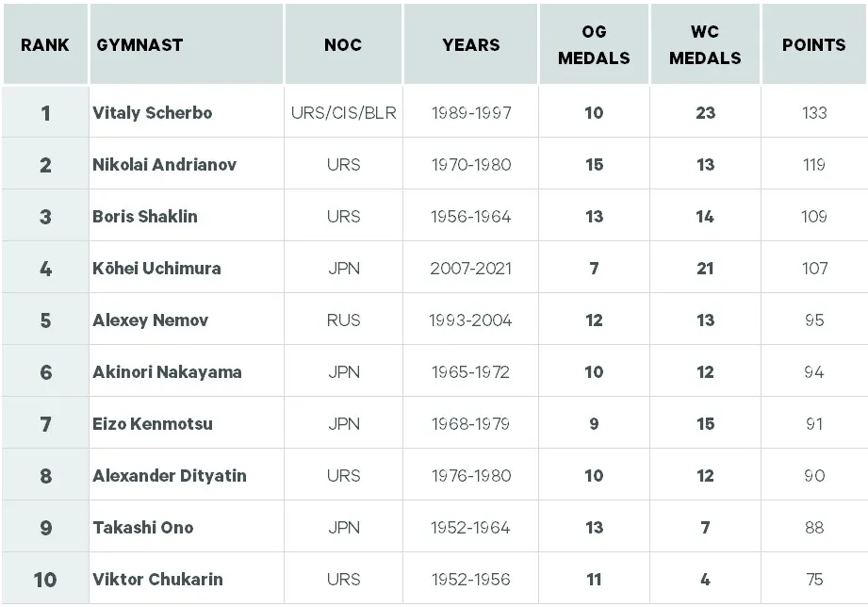Click the URS/CIS/BLR NOC cell

pyautogui.click(x=343, y=113)
